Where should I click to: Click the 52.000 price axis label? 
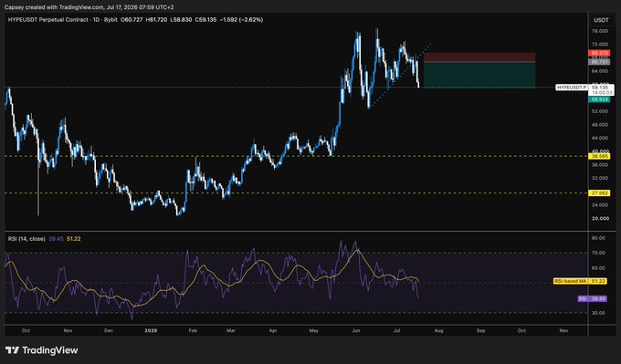(x=600, y=111)
